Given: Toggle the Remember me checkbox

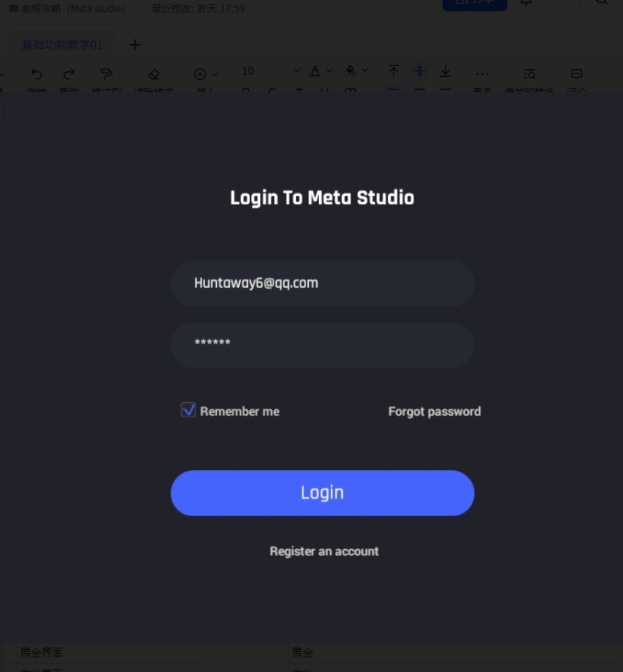Looking at the screenshot, I should [188, 410].
